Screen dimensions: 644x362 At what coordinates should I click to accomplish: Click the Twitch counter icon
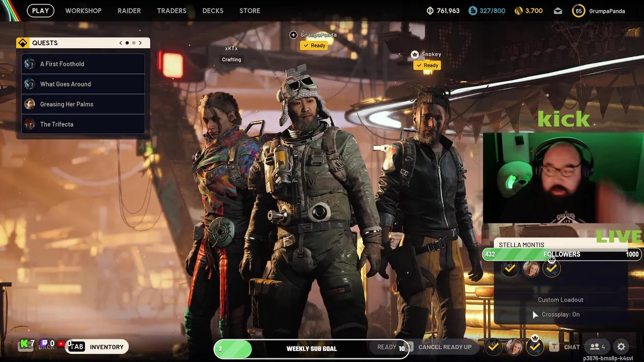click(x=44, y=344)
